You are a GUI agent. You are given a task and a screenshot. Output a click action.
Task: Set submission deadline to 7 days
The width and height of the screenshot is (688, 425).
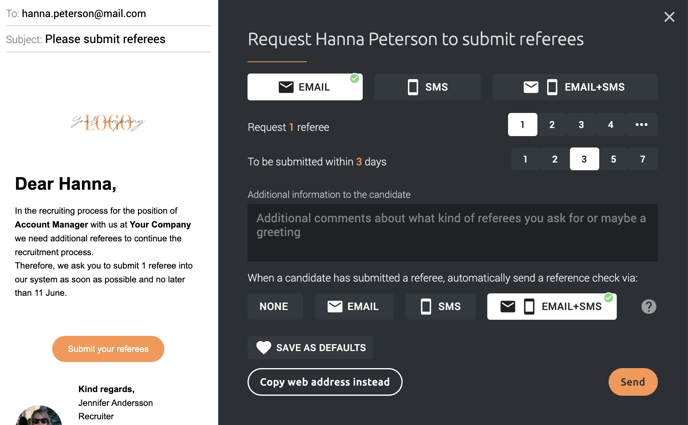[642, 159]
